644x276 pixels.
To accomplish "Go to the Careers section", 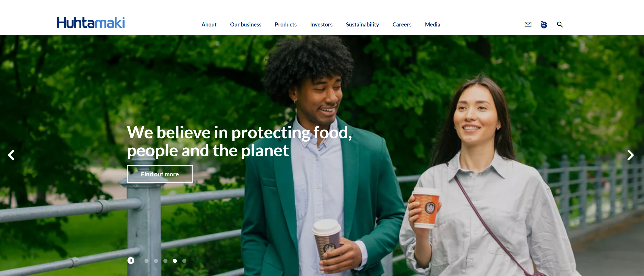I will [402, 24].
